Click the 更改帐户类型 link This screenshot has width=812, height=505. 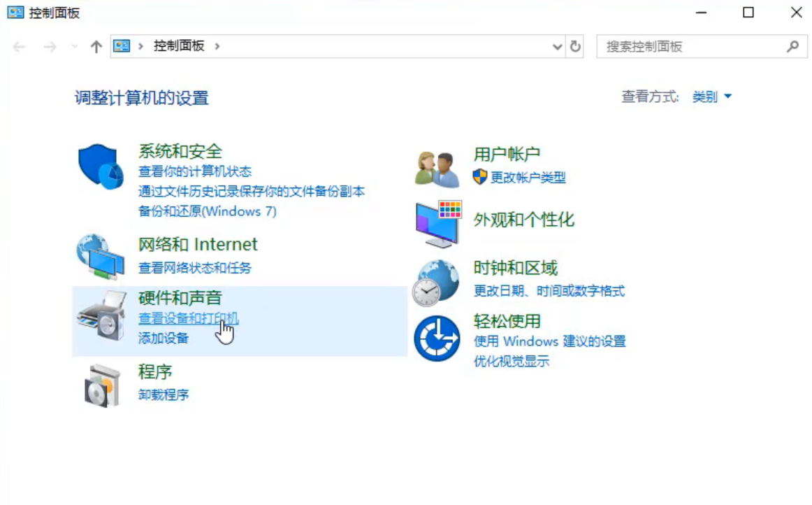[x=528, y=178]
